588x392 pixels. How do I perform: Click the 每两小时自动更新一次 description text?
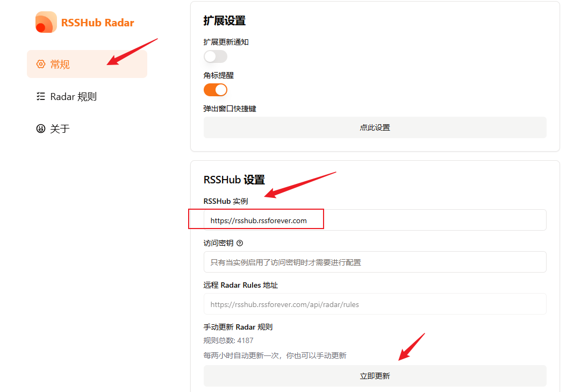point(275,355)
